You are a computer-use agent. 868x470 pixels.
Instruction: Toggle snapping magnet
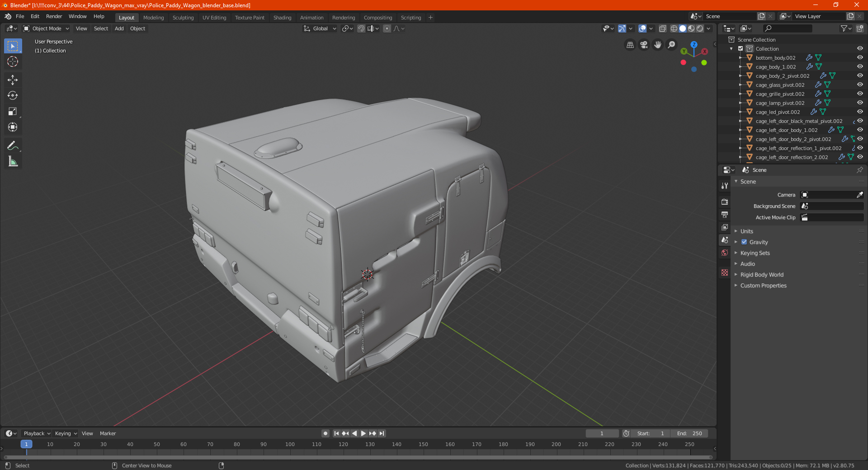tap(361, 28)
